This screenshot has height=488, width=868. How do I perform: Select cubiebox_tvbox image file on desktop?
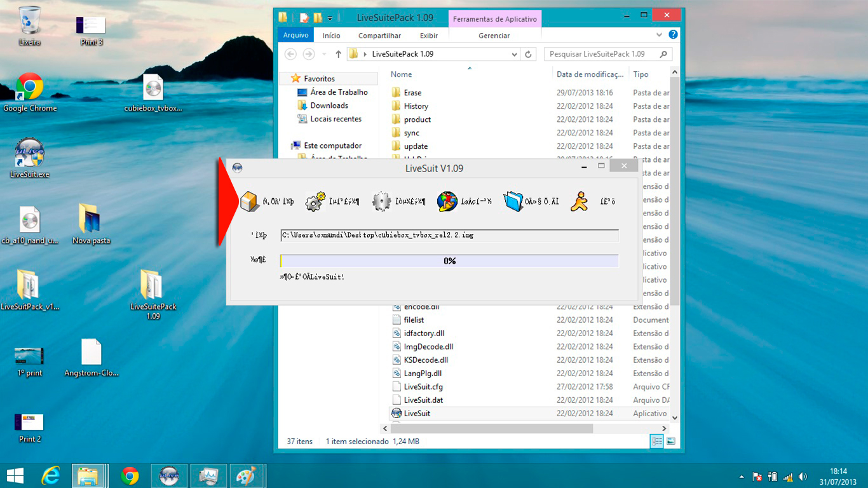tap(153, 93)
